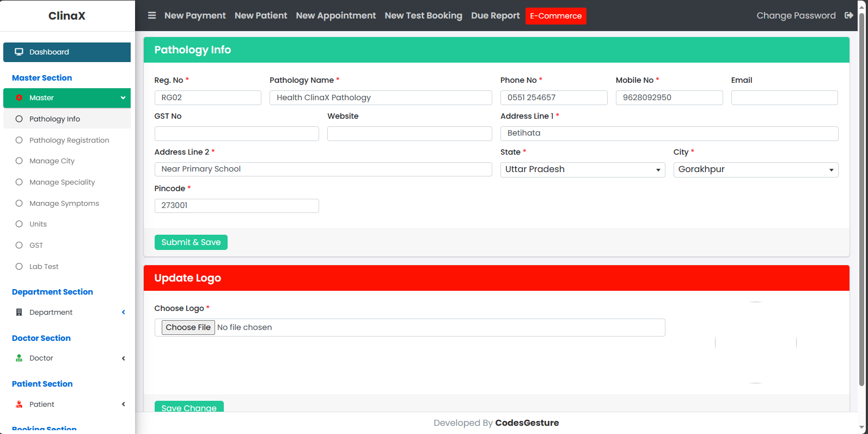Click the Address Line 2 input field
The image size is (868, 434).
click(323, 169)
